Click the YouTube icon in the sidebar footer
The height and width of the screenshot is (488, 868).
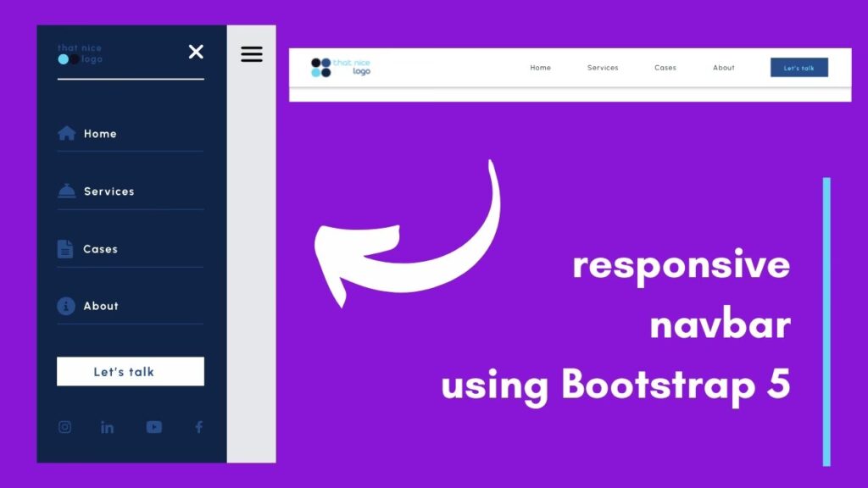(153, 427)
